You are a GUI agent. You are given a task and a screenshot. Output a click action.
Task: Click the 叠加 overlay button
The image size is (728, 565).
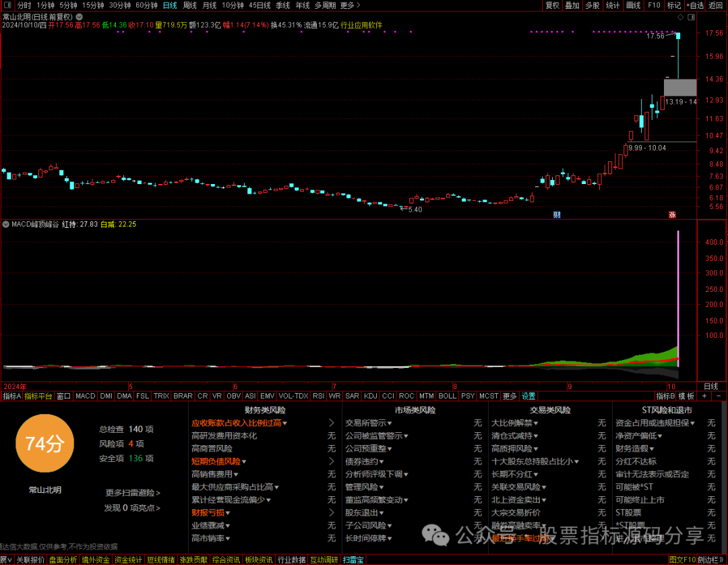pos(572,5)
